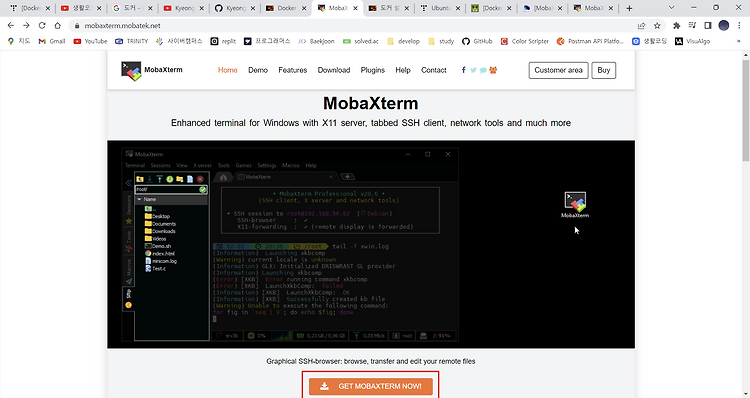Open the Demo page from navigation

258,70
